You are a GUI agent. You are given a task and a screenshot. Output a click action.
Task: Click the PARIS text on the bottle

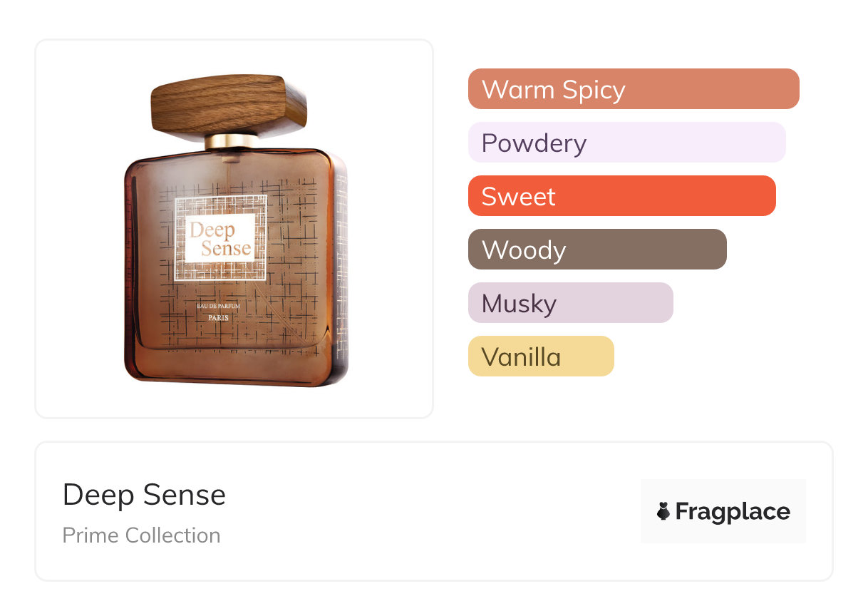pyautogui.click(x=219, y=317)
